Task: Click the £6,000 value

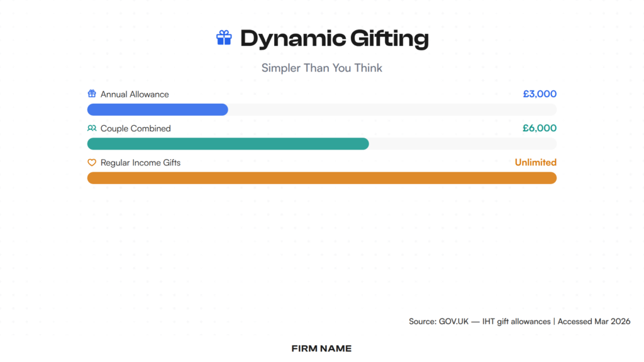Action: coord(540,128)
